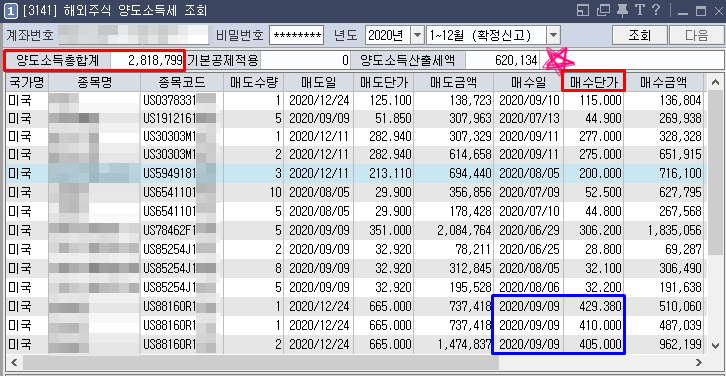The width and height of the screenshot is (726, 376).
Task: Click the horizontal scrollbar thumb
Action: click(260, 362)
